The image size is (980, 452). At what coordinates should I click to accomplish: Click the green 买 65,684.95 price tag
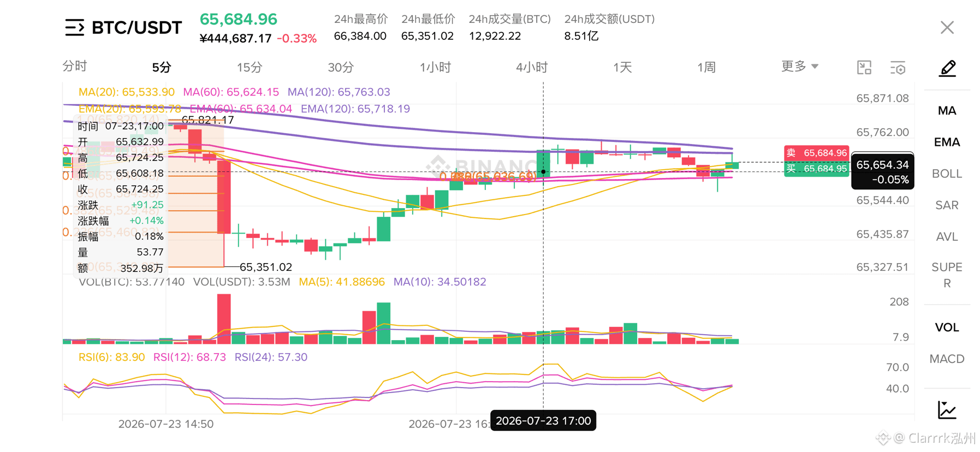pyautogui.click(x=816, y=169)
